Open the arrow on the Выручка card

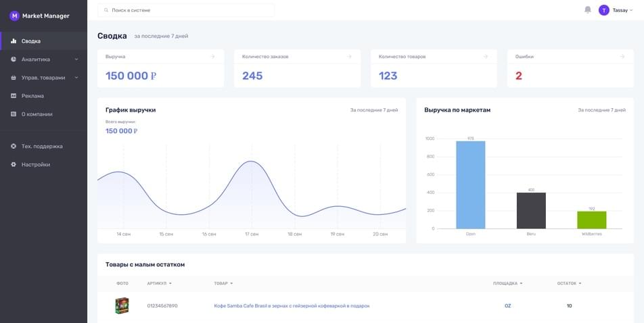(x=212, y=57)
